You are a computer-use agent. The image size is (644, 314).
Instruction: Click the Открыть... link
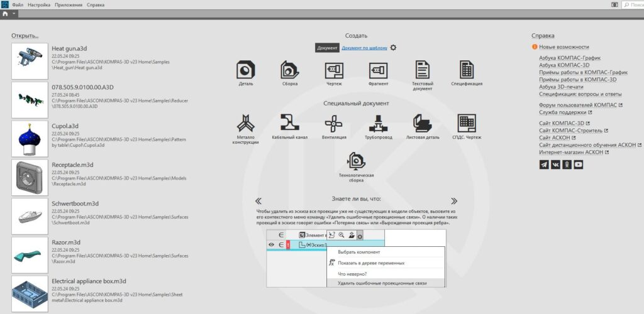[25, 36]
